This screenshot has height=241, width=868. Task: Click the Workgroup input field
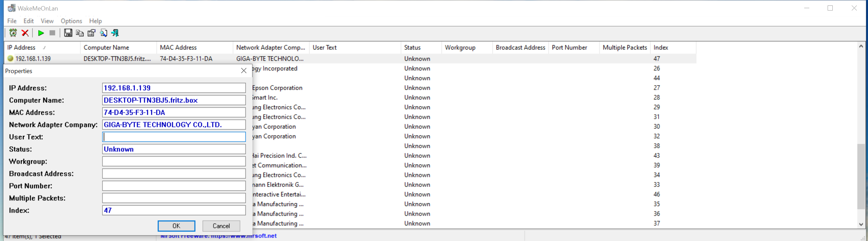tap(174, 161)
